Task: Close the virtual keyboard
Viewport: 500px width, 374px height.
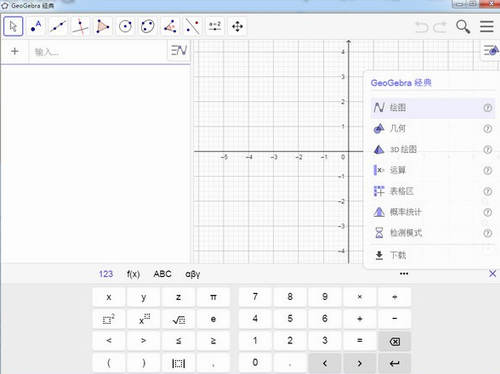Action: pos(492,274)
